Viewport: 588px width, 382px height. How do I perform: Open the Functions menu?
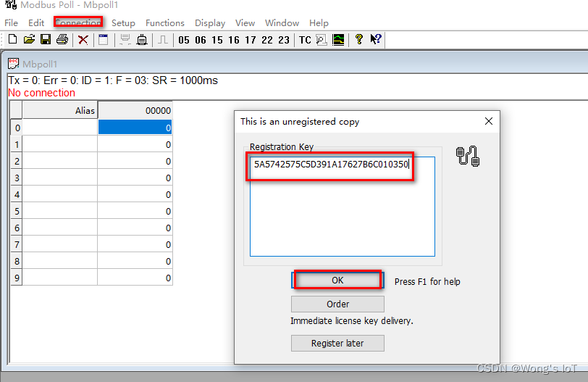point(165,23)
